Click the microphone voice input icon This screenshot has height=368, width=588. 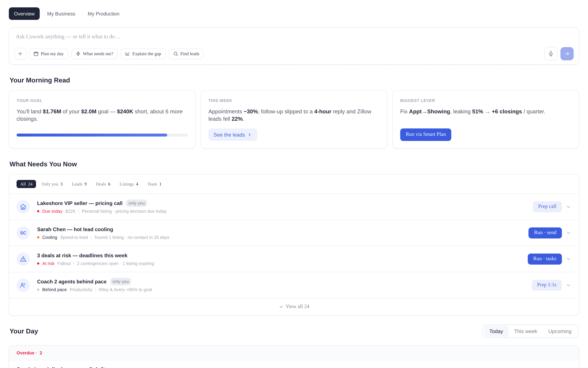[x=551, y=54]
